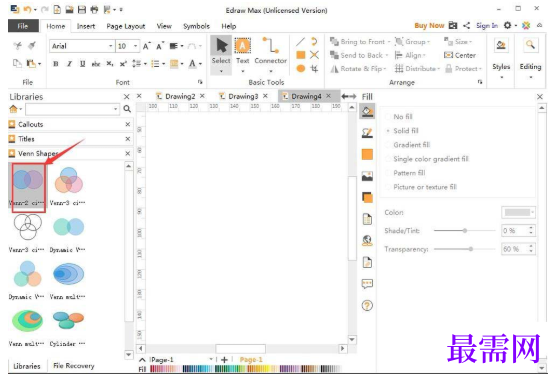Select the Solid fill option
559x380 pixels.
point(402,131)
